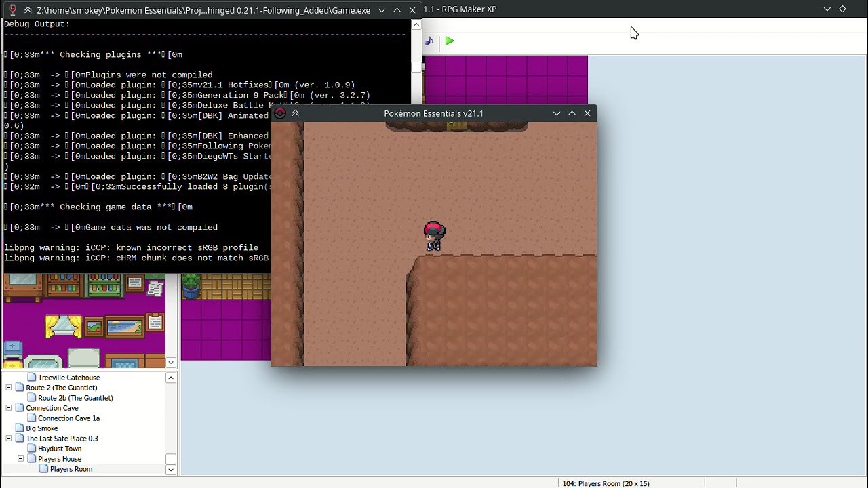Select the Route 2 (The Guantlet) map
Screen dimensions: 868x488
pos(61,388)
